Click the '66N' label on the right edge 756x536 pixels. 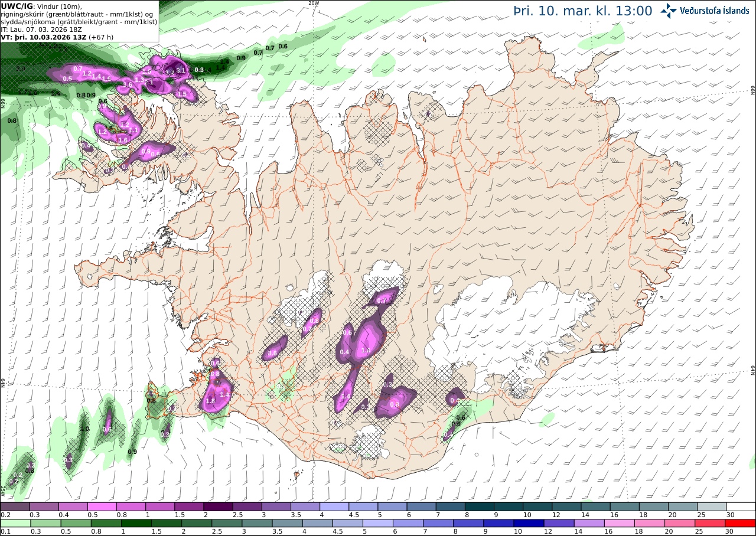[x=753, y=90]
